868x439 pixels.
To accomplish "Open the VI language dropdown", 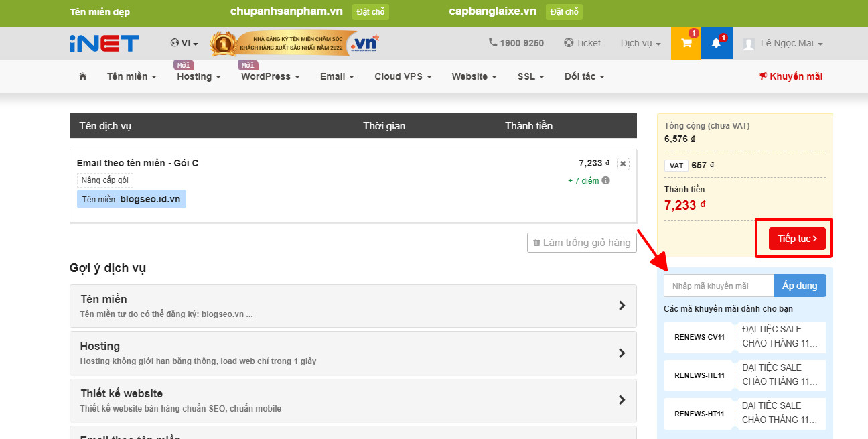I will point(184,43).
